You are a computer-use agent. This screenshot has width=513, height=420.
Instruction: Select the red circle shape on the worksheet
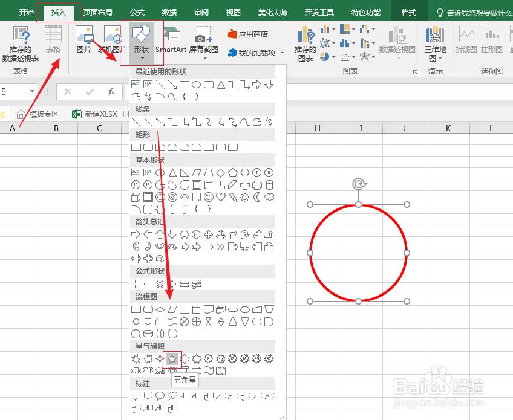point(358,251)
